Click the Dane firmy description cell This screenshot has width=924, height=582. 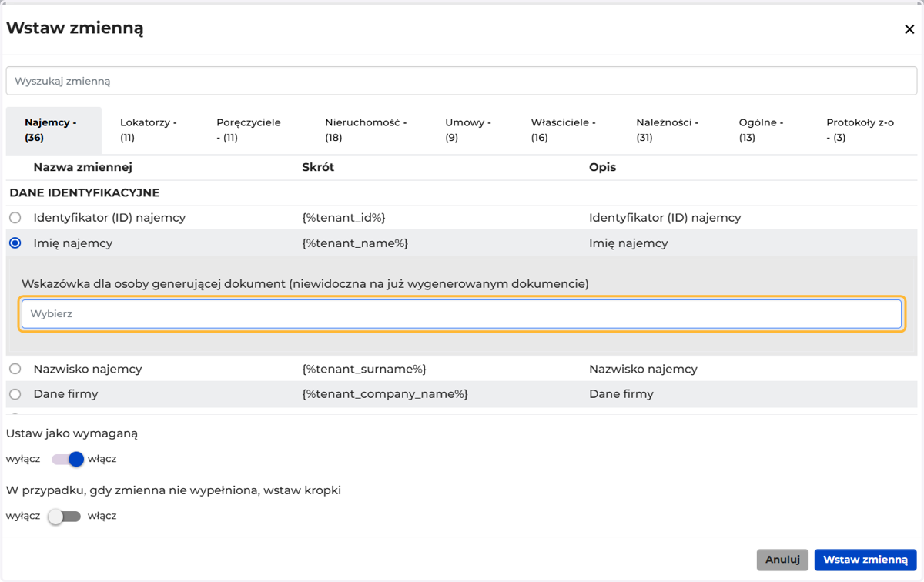pos(621,394)
